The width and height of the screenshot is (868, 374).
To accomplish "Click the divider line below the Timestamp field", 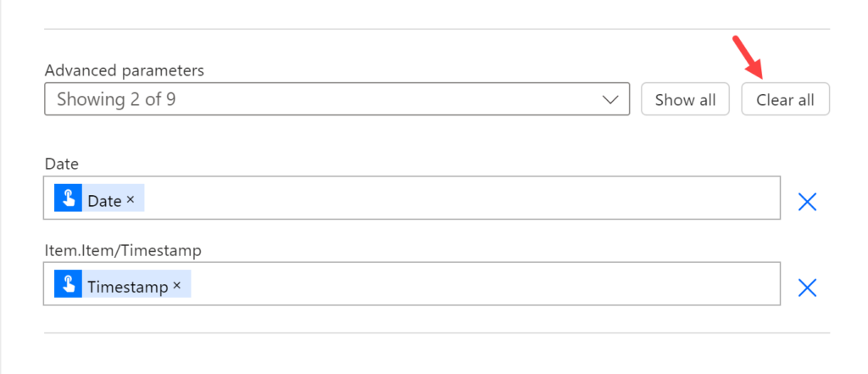I will [x=437, y=333].
